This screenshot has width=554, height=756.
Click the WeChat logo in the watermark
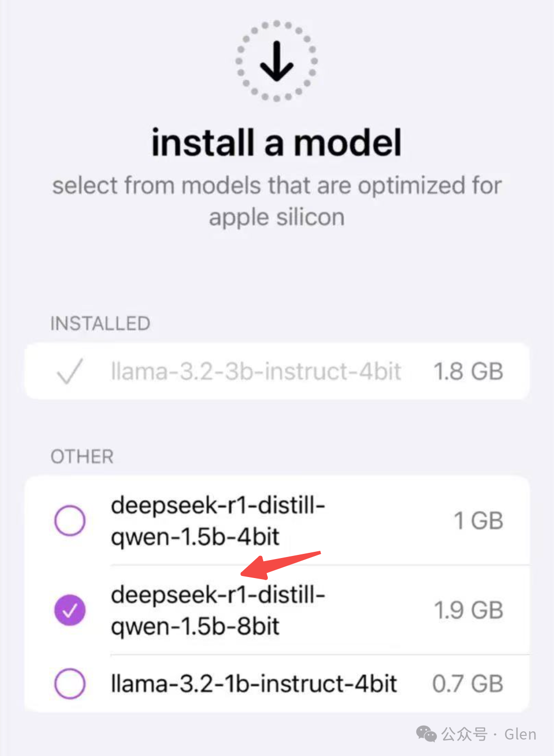click(426, 734)
